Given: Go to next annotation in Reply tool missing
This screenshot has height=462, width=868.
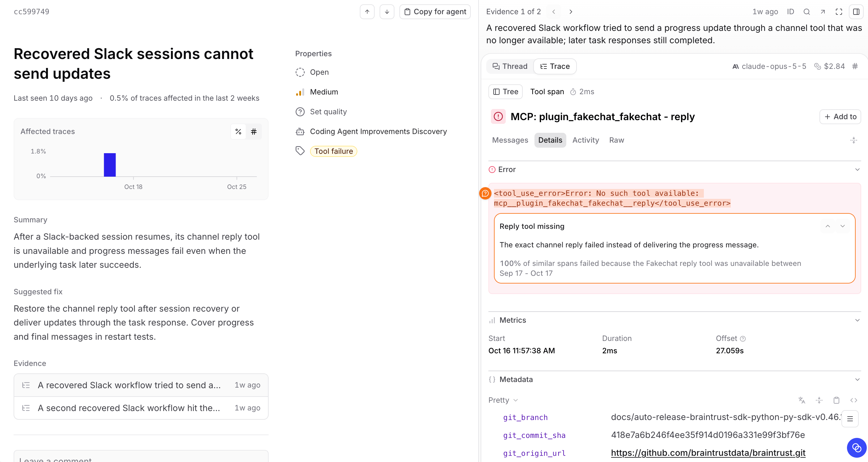Looking at the screenshot, I should pyautogui.click(x=842, y=226).
